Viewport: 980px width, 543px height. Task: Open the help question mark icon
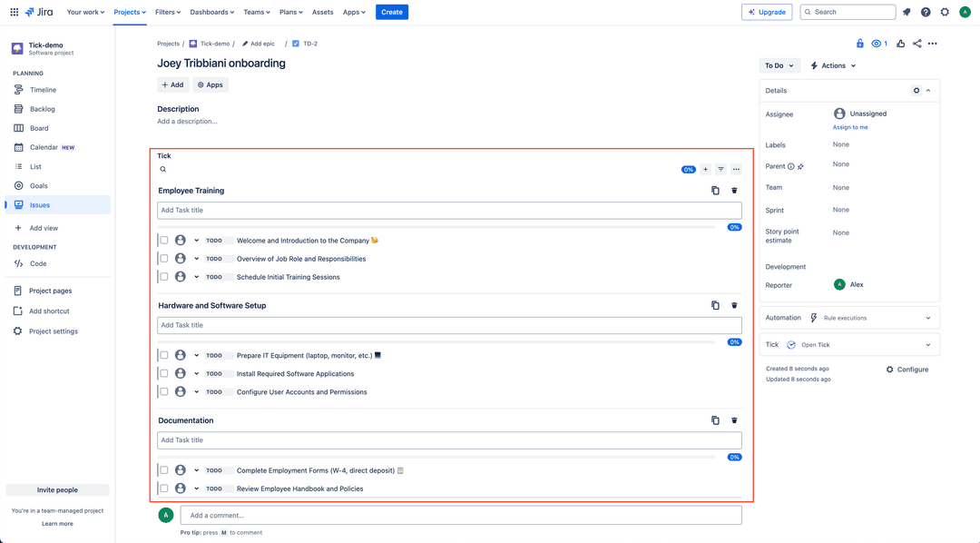point(926,12)
